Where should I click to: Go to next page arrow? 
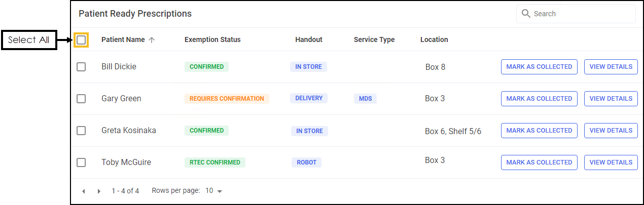pyautogui.click(x=99, y=191)
